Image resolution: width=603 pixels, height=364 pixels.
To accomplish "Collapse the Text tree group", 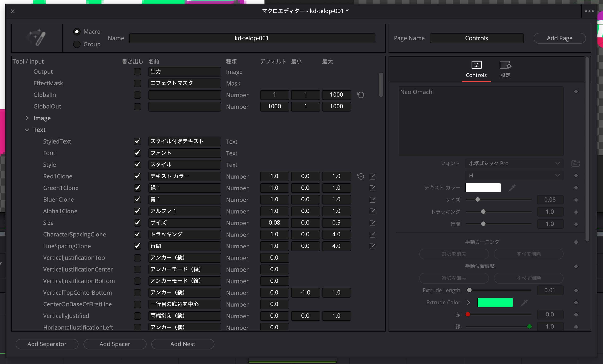I will tap(27, 130).
